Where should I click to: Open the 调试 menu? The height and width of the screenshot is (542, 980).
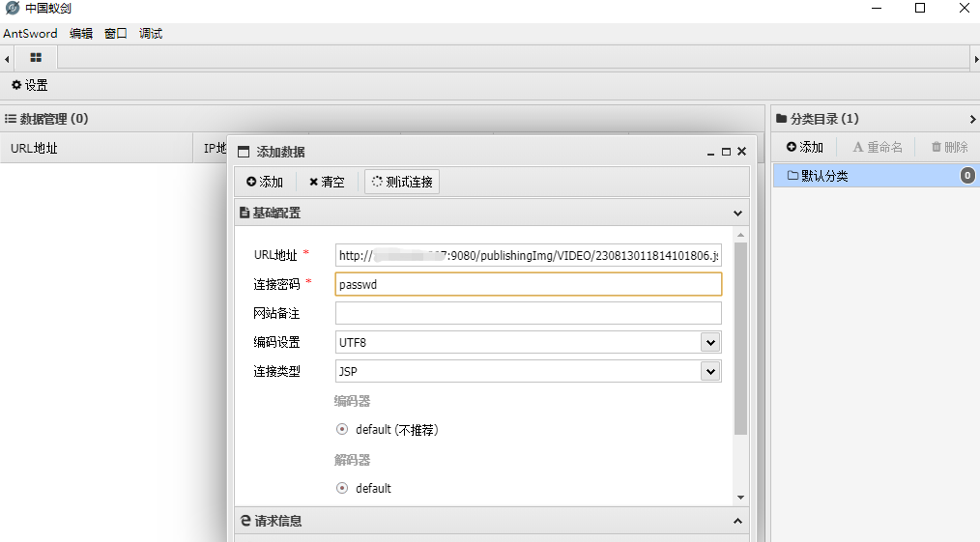(151, 33)
